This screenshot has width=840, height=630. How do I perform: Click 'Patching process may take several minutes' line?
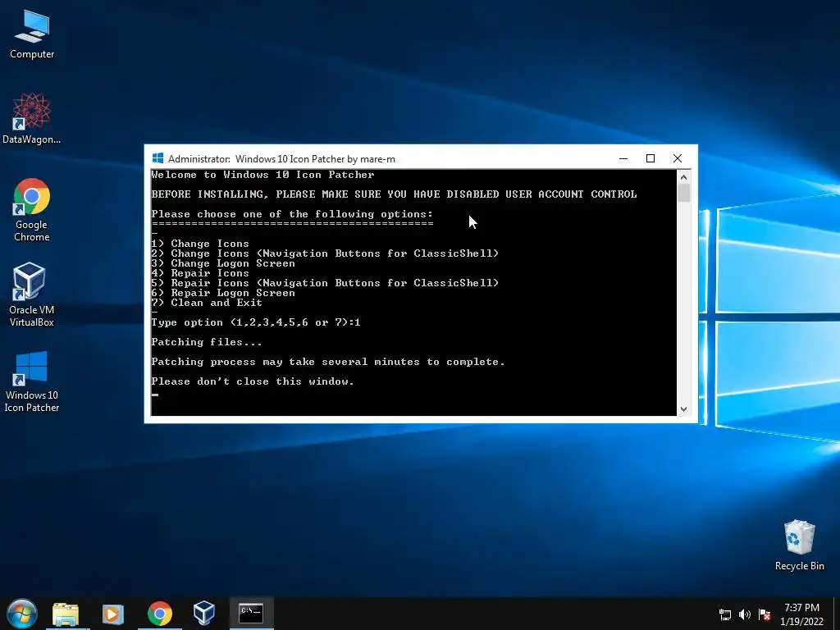328,362
